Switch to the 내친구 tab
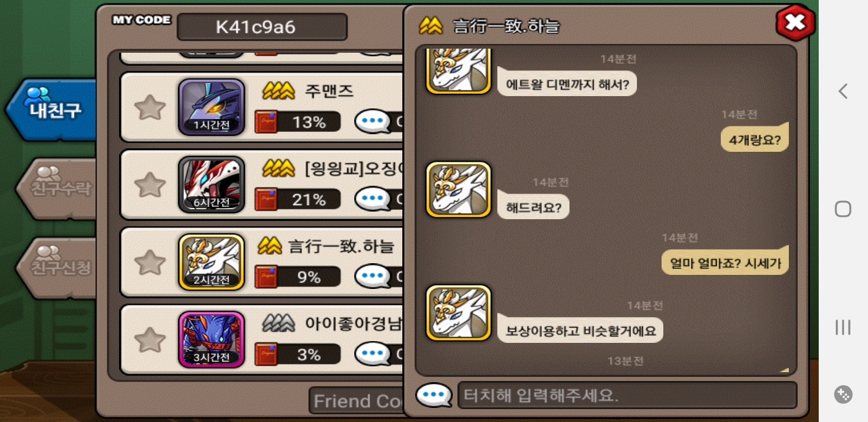 click(53, 110)
